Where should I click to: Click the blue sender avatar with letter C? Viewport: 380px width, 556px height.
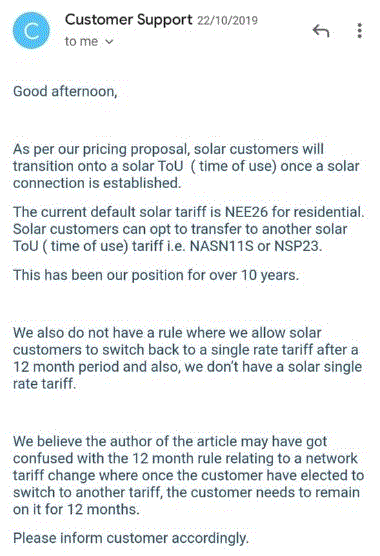point(31,30)
